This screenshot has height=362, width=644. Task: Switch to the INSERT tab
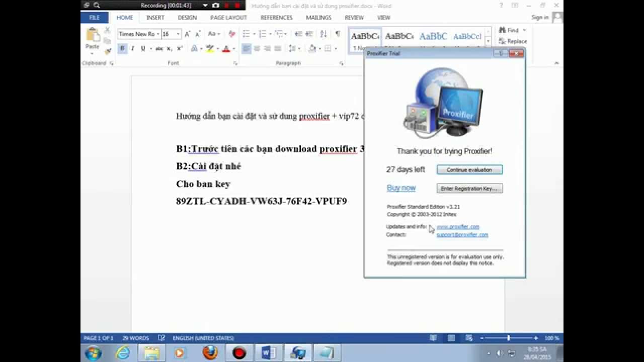click(x=155, y=18)
